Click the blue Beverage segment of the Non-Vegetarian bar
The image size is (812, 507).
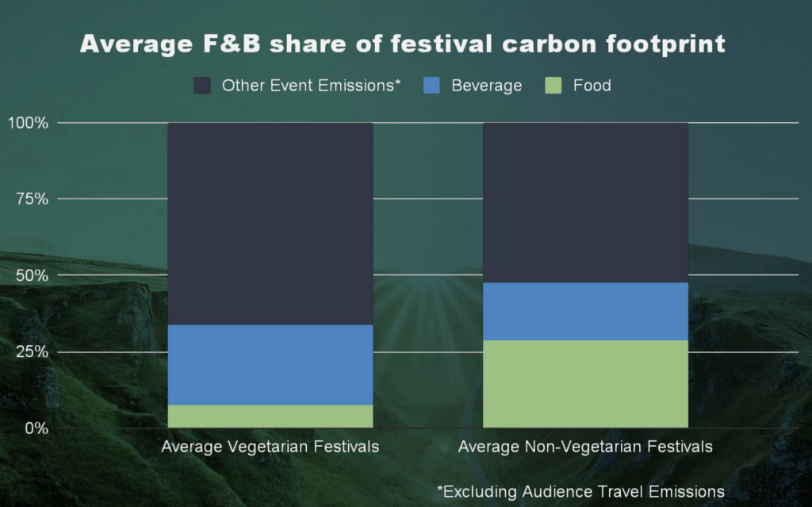[585, 311]
